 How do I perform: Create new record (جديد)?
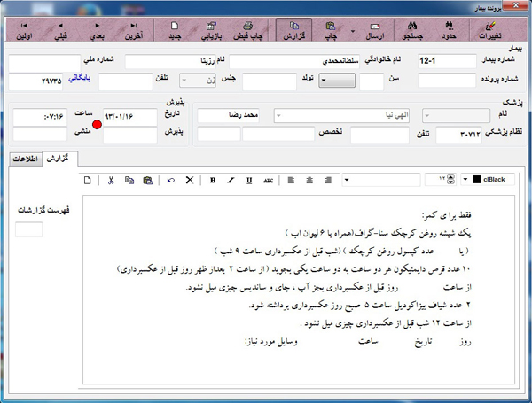175,30
